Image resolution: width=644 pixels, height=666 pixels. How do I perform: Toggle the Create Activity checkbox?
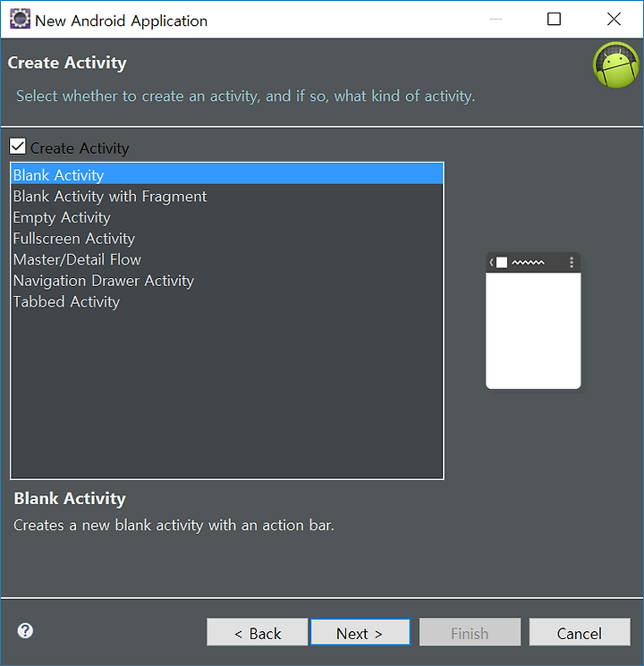pyautogui.click(x=17, y=147)
